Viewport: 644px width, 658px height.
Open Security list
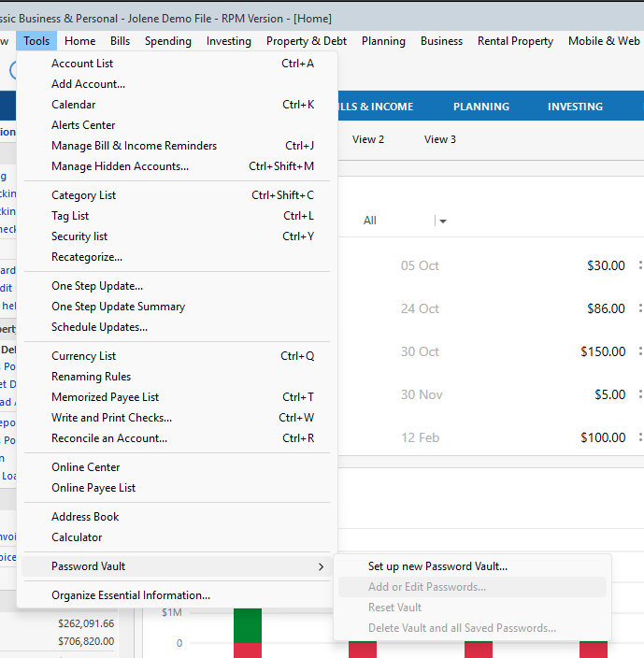click(x=177, y=236)
